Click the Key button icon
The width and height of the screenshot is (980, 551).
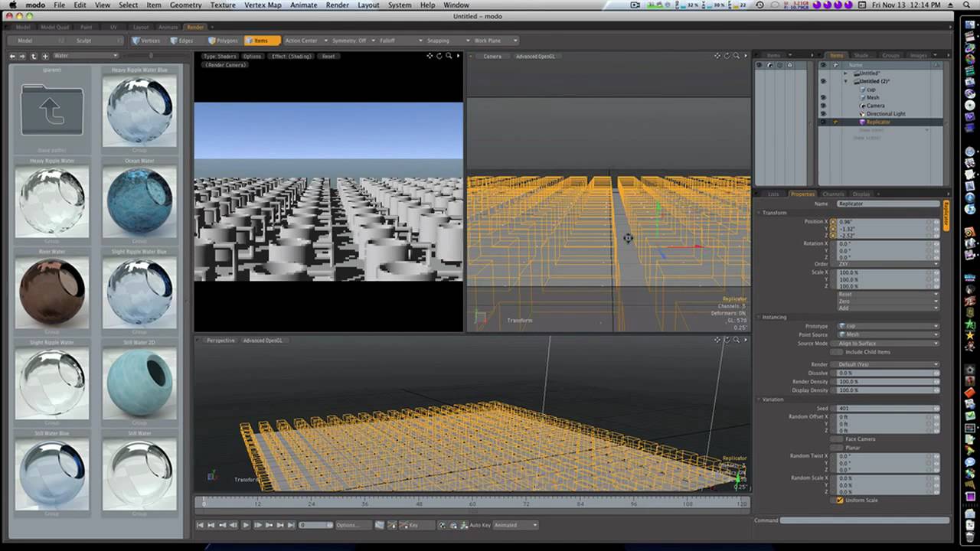click(x=403, y=525)
